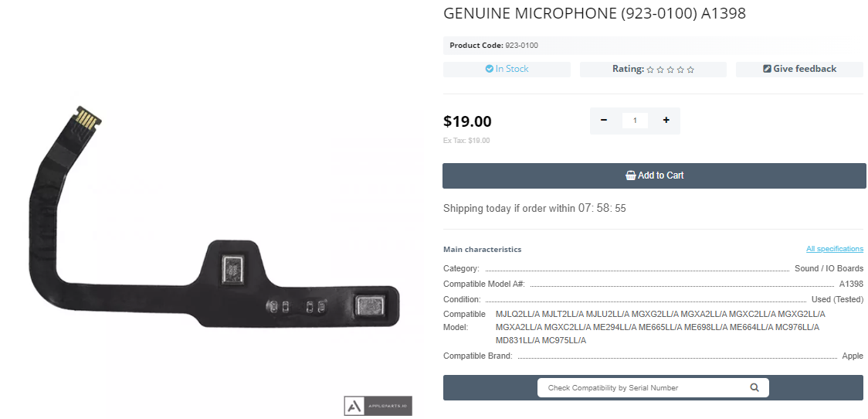
Task: Rate the product three stars
Action: (x=670, y=70)
